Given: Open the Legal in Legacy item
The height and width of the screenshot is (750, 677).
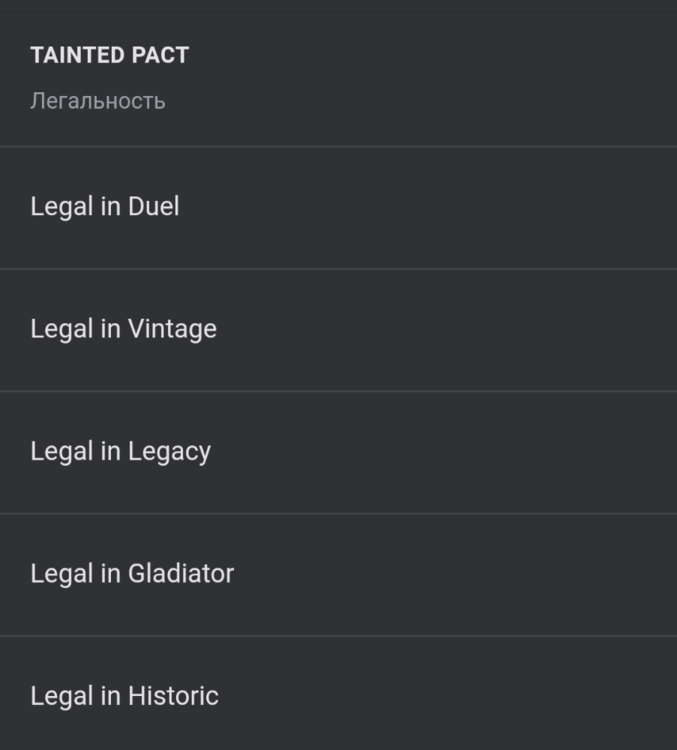Looking at the screenshot, I should (120, 451).
